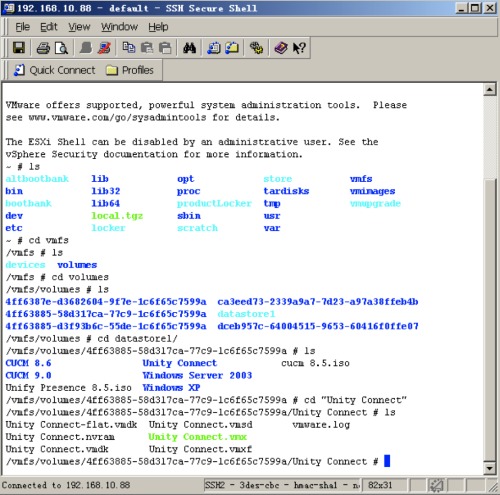Click the 'CUCM 8.6' directory
500x495 pixels.
pos(28,363)
